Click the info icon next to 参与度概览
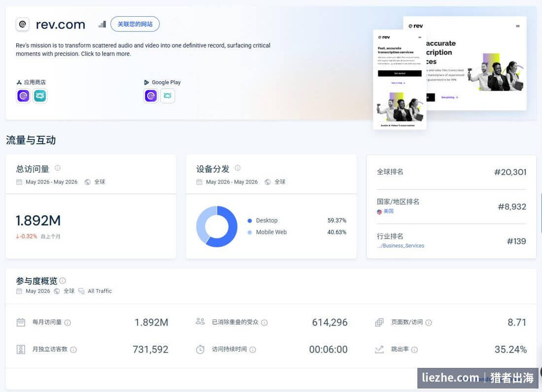542x392 pixels. coord(63,280)
